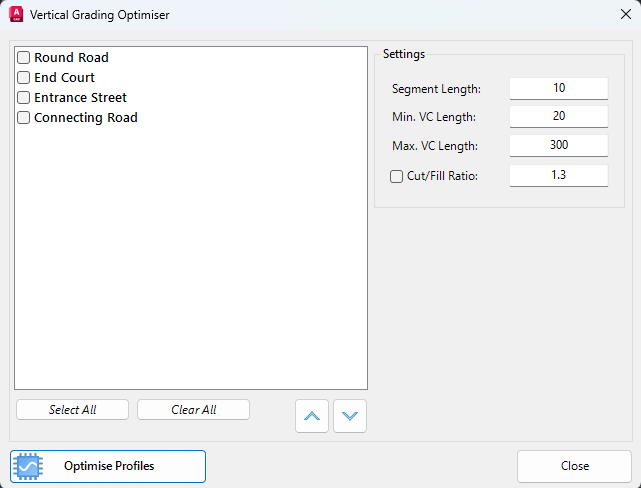Select the Round Road list item label
This screenshot has height=488, width=641.
[72, 58]
